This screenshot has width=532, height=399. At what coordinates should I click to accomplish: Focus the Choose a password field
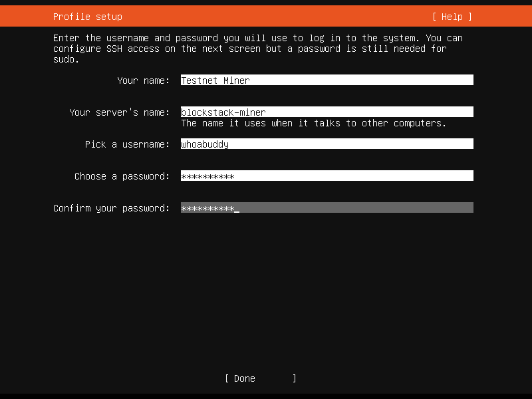point(327,176)
